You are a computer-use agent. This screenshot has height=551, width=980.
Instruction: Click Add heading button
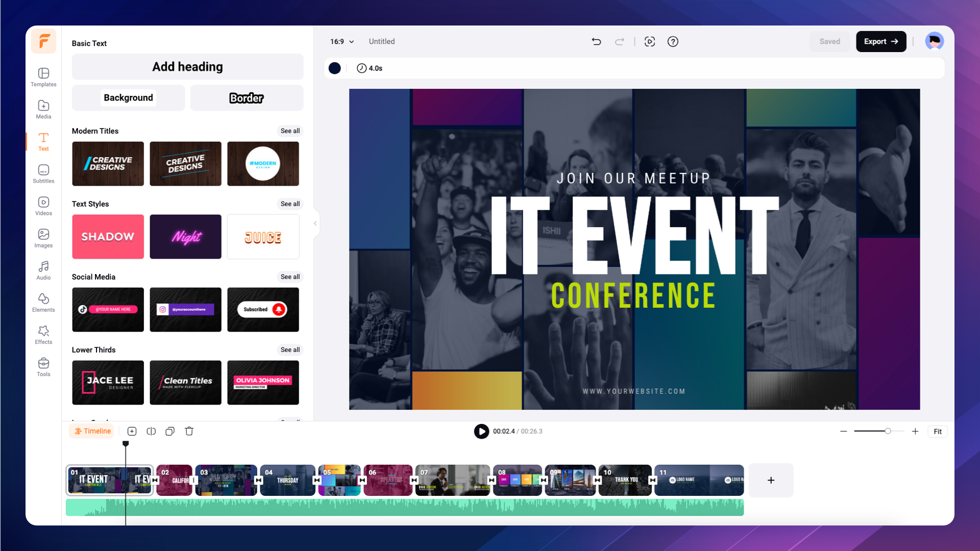point(188,67)
